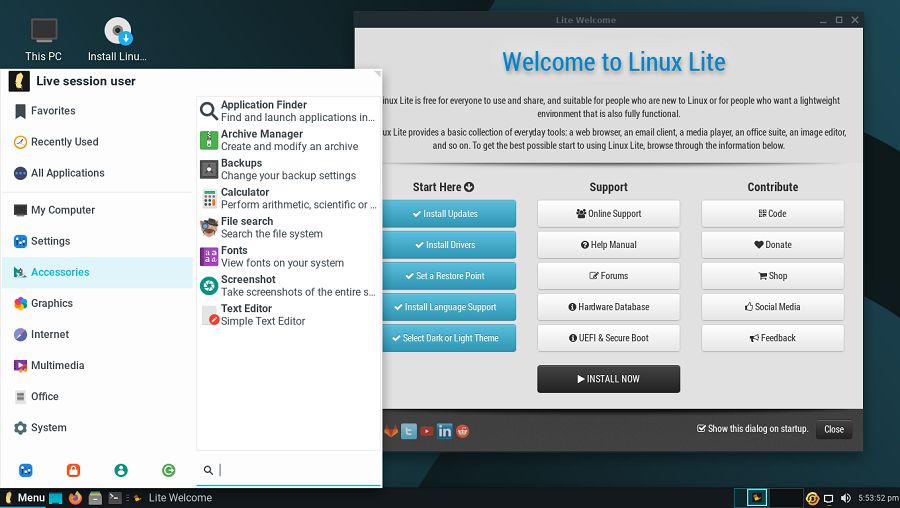Click the Menu button on taskbar
Viewport: 900px width, 508px height.
coord(24,498)
